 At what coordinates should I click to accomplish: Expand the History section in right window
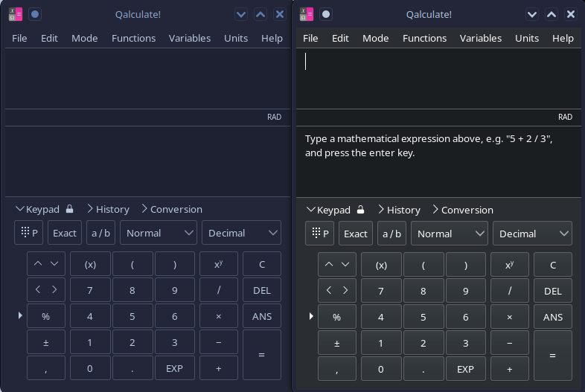pyautogui.click(x=399, y=210)
